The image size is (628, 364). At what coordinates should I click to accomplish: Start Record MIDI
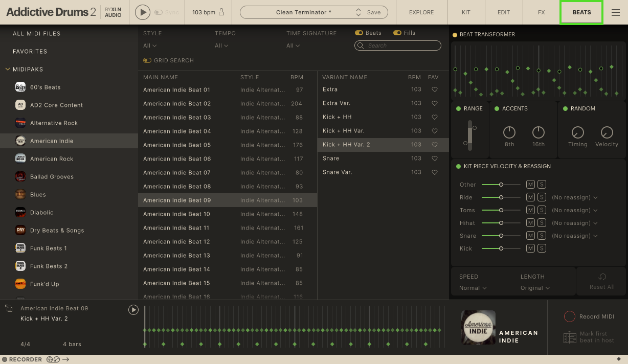click(x=589, y=316)
